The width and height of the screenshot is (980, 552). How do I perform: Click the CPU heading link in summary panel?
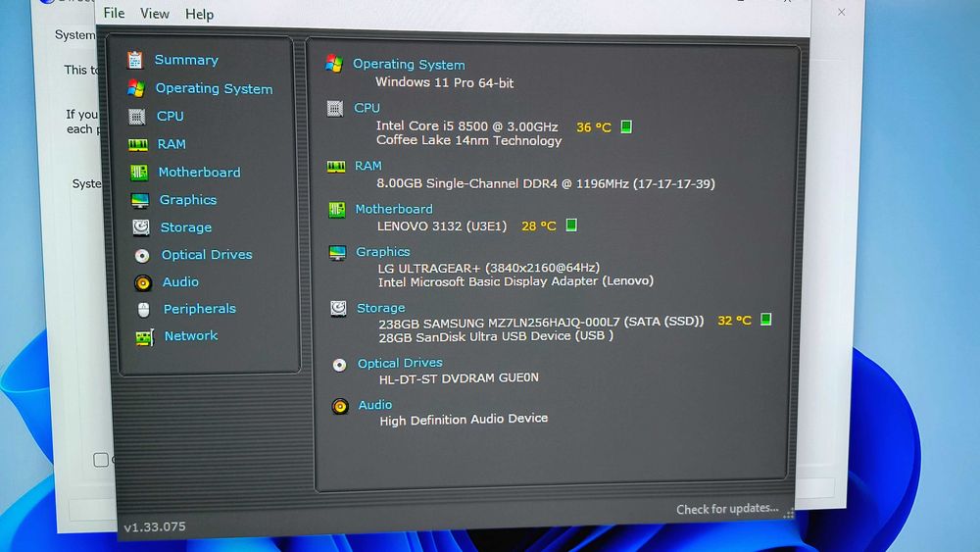point(367,108)
